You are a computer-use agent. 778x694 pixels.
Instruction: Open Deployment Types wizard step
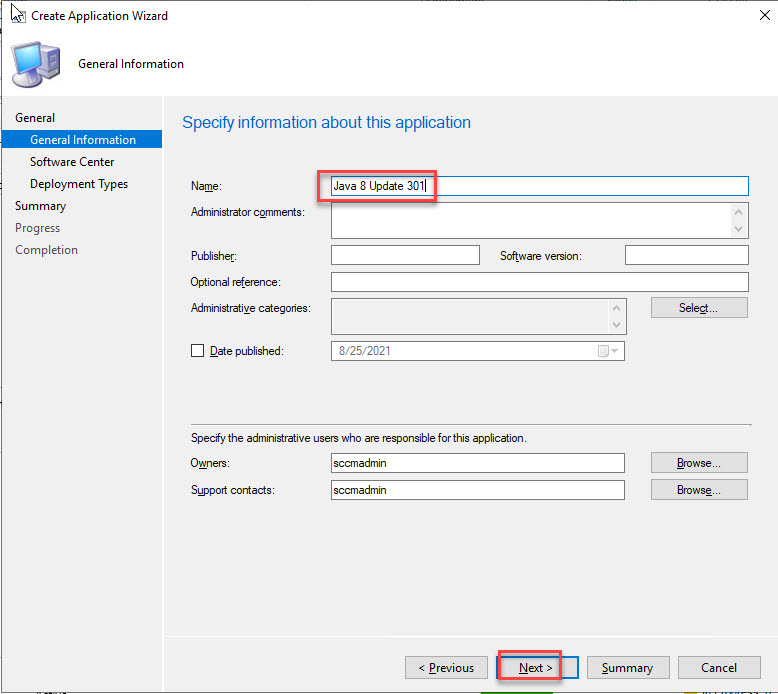[79, 184]
